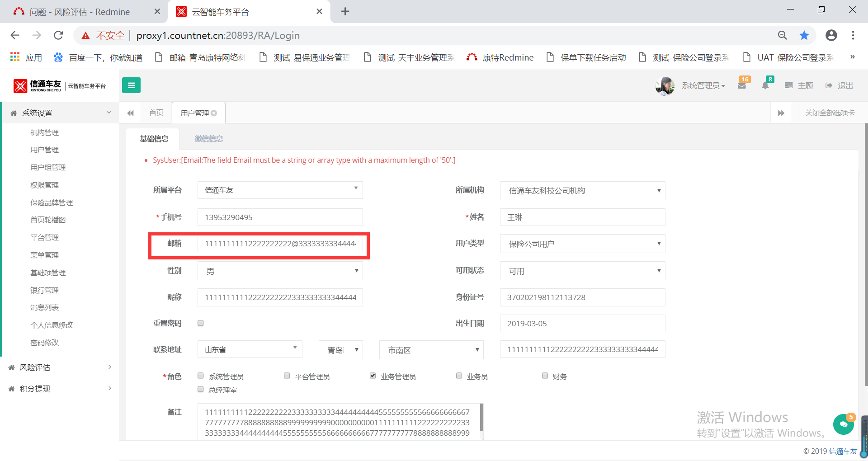Open 权限管理 in the sidebar

pos(45,185)
